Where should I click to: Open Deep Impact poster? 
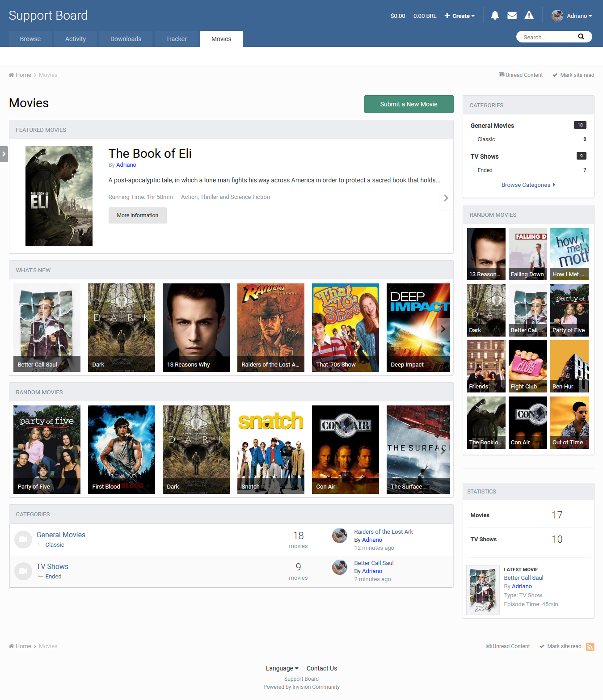click(418, 328)
